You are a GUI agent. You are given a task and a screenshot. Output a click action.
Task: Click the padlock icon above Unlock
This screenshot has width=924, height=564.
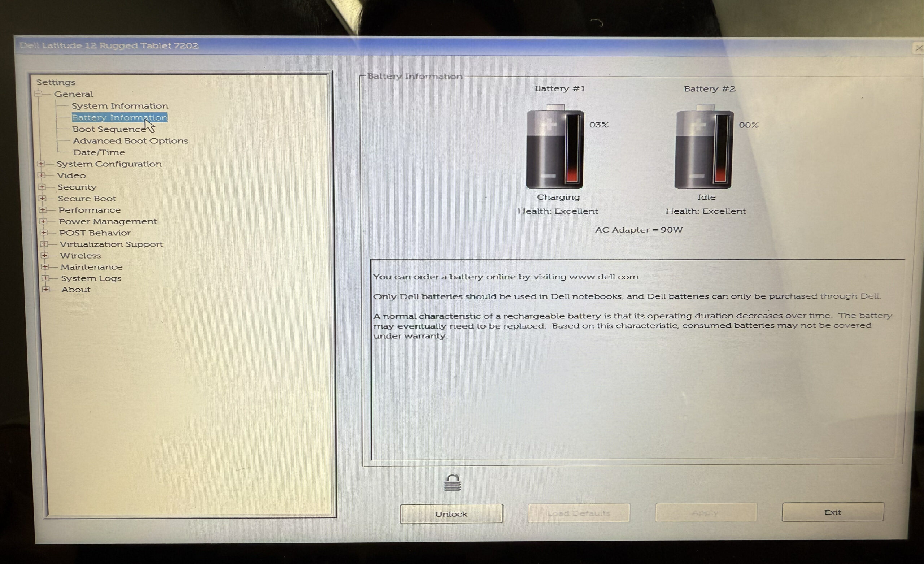pos(452,482)
